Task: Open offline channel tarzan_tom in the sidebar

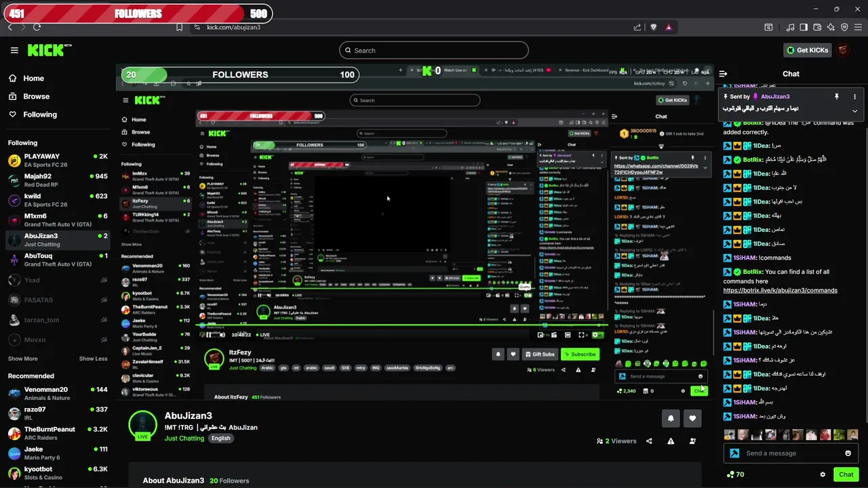Action: (57, 320)
